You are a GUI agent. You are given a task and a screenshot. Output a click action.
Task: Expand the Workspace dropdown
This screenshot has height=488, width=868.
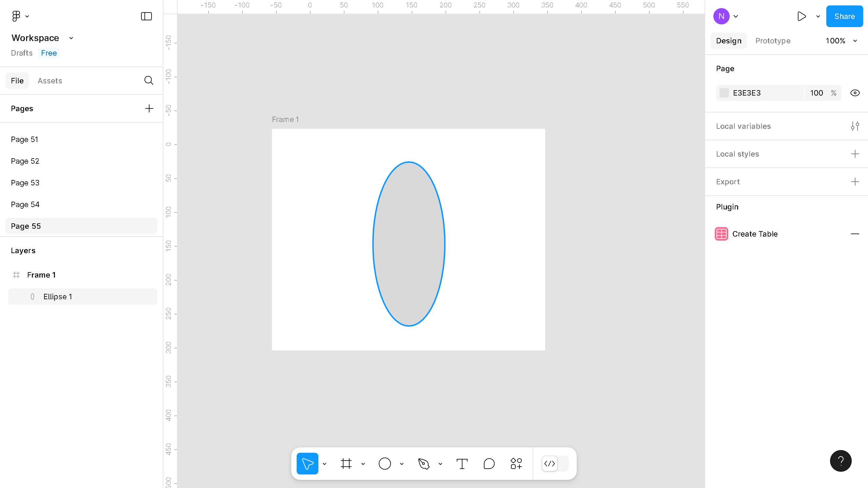[71, 38]
